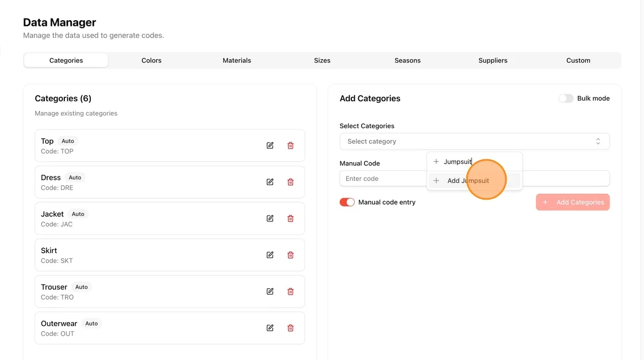This screenshot has height=360, width=644.
Task: Delete the Top category
Action: pyautogui.click(x=290, y=145)
